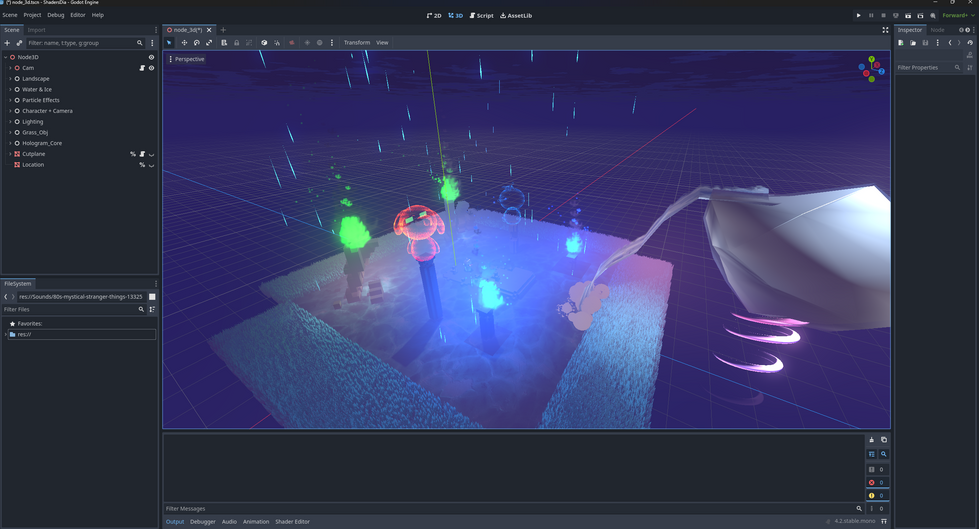Switch to the Scale Mode tool
The image size is (979, 529).
click(x=209, y=42)
